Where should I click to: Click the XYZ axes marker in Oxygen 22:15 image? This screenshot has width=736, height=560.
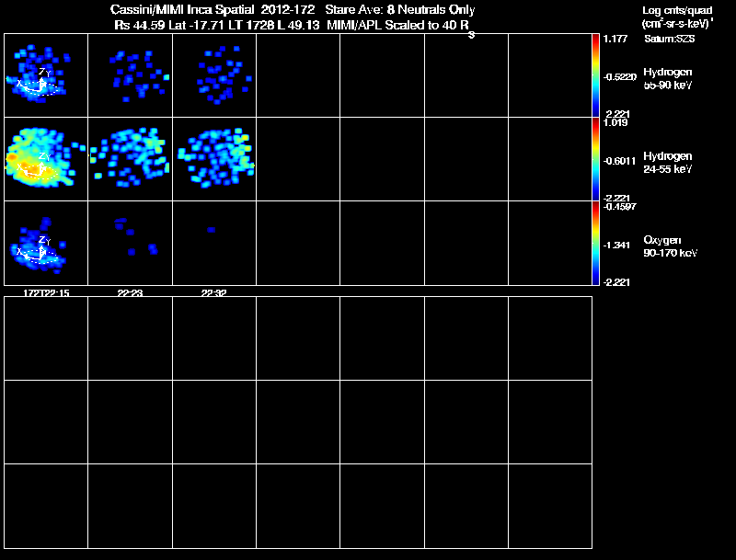[x=37, y=249]
